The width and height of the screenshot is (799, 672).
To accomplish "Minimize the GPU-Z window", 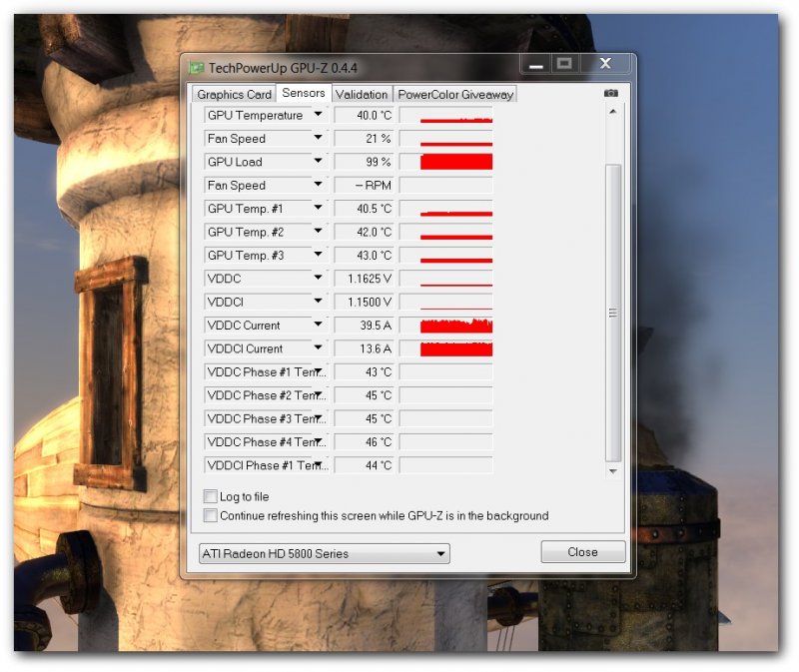I will (x=535, y=65).
